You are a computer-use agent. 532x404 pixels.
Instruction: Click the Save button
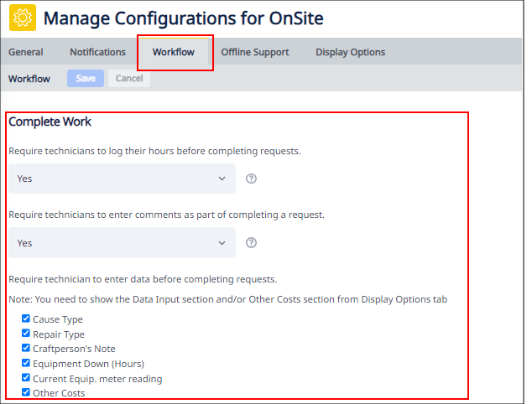click(x=86, y=79)
